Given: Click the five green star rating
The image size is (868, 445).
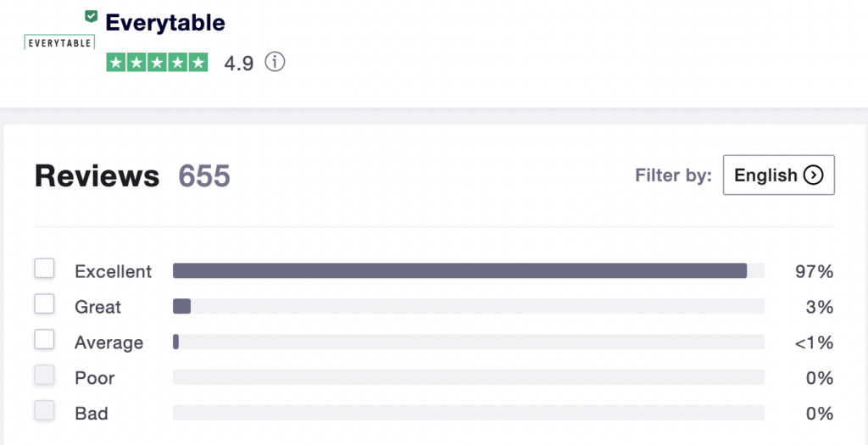Looking at the screenshot, I should (x=157, y=63).
